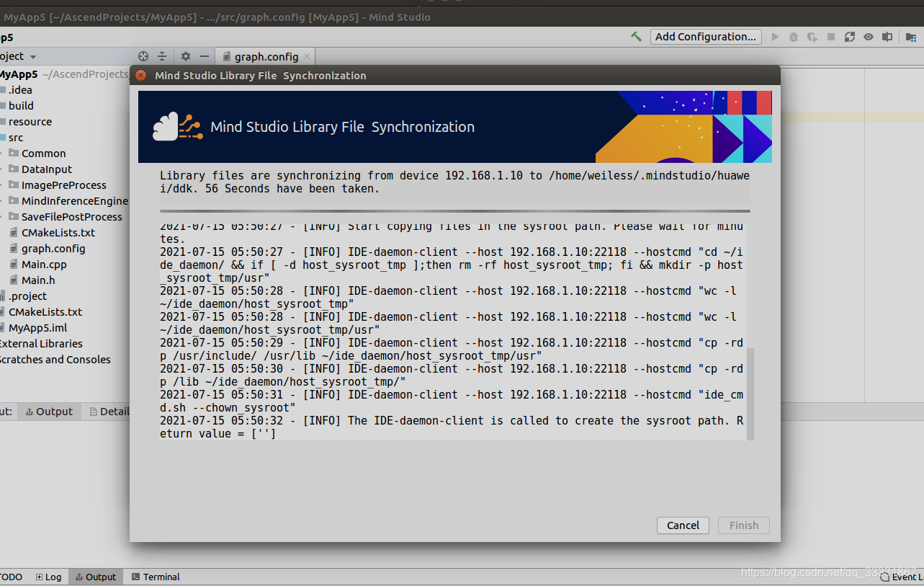Viewport: 924px width, 586px height.
Task: Click the sync arrows toolbar icon
Action: point(850,37)
